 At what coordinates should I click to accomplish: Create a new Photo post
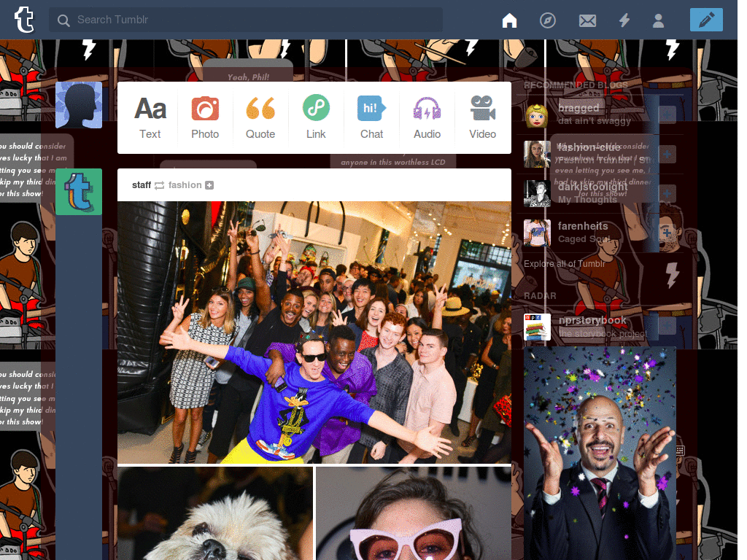205,117
